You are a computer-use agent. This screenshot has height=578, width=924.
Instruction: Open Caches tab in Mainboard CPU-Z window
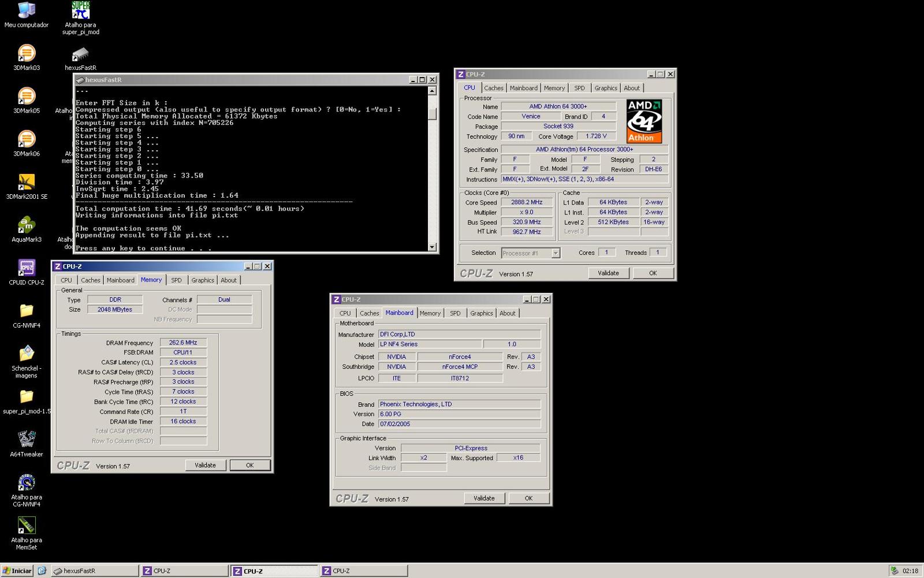point(370,313)
